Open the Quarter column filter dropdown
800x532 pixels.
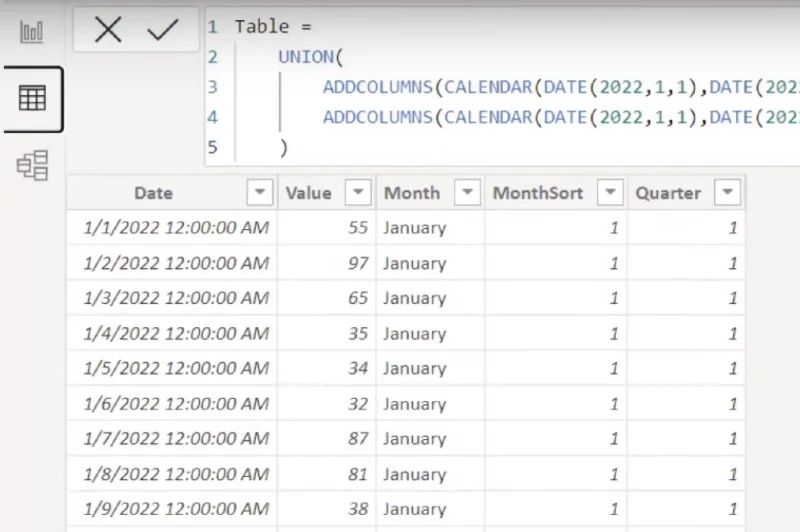pos(728,192)
